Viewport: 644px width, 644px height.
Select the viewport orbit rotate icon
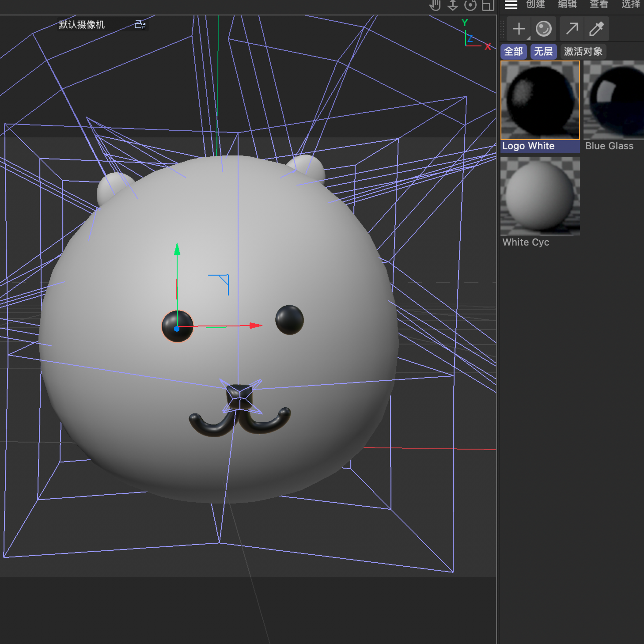coord(470,5)
